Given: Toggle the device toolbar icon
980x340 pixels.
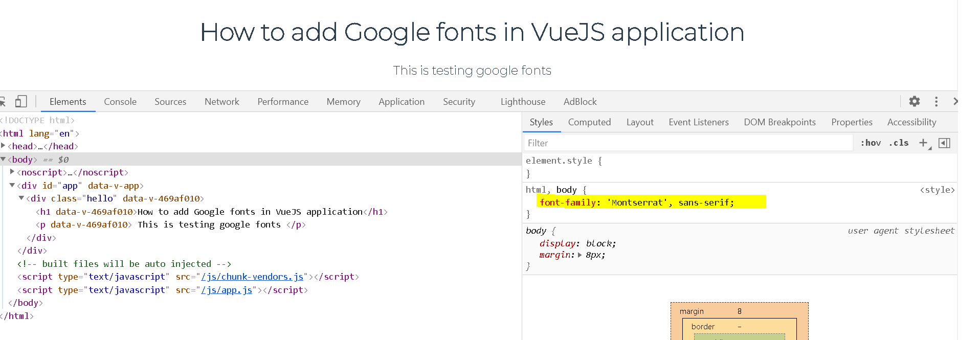Looking at the screenshot, I should [21, 101].
